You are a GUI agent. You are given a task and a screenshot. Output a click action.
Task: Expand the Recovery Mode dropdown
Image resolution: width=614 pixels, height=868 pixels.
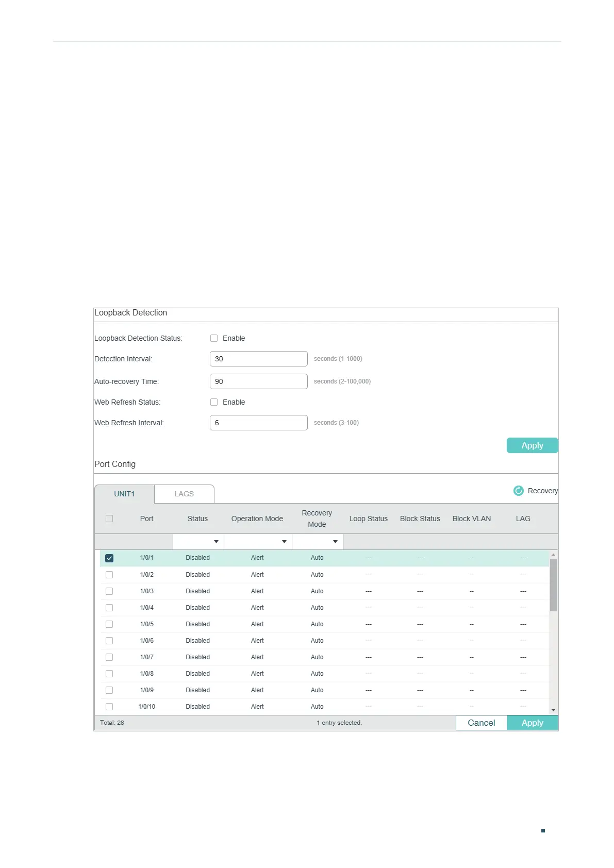pos(318,542)
